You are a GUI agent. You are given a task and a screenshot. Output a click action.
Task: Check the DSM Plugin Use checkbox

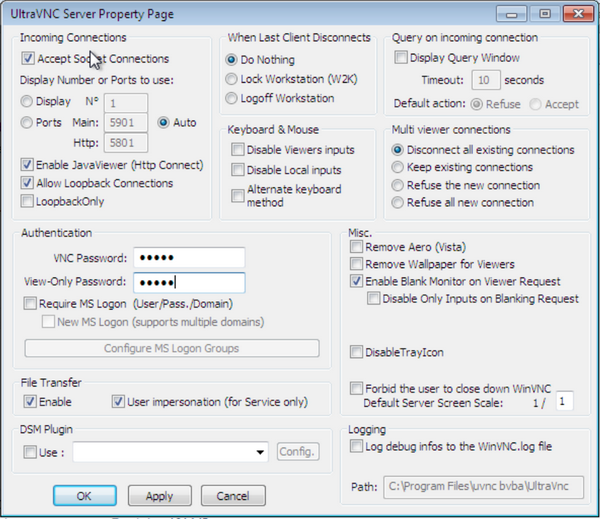pos(30,452)
